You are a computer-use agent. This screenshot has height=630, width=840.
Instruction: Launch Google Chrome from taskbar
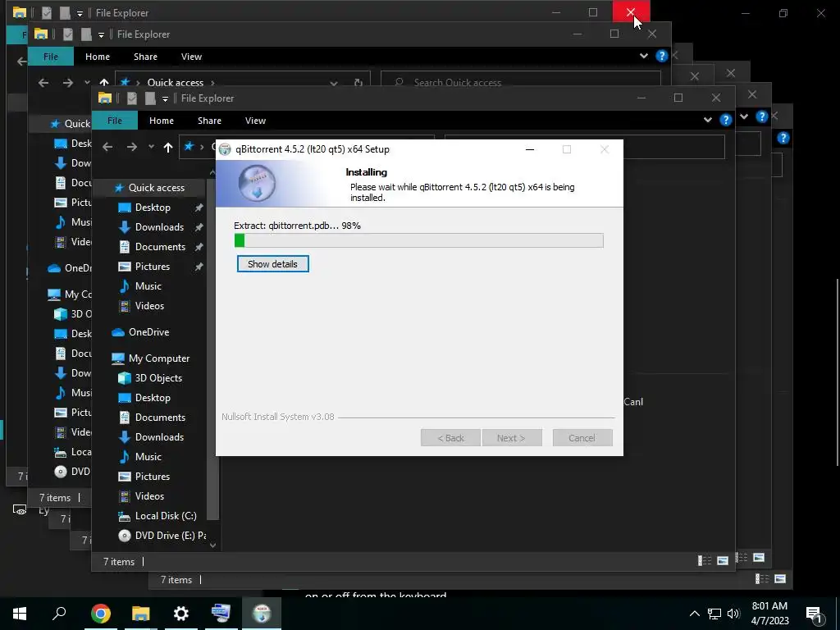[101, 614]
